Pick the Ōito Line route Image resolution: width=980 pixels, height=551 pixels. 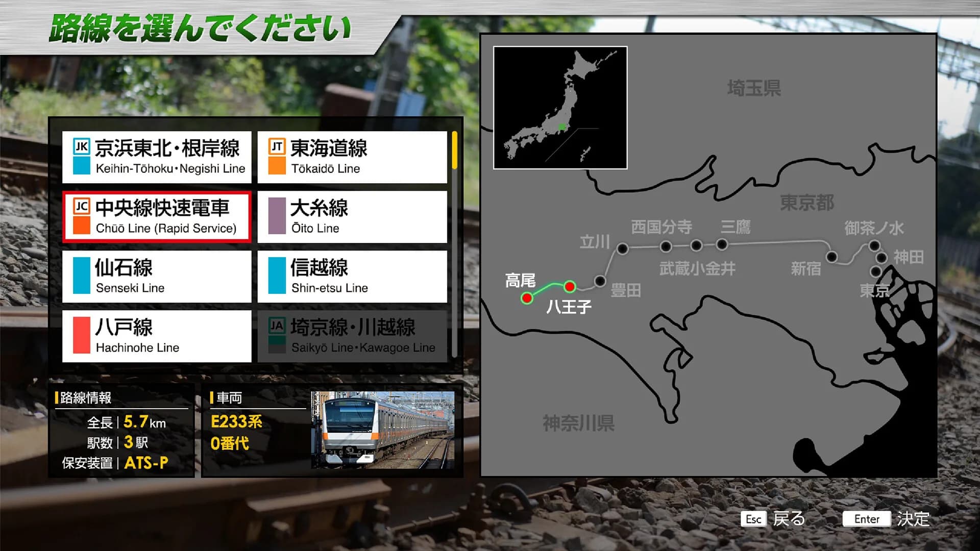coord(352,217)
